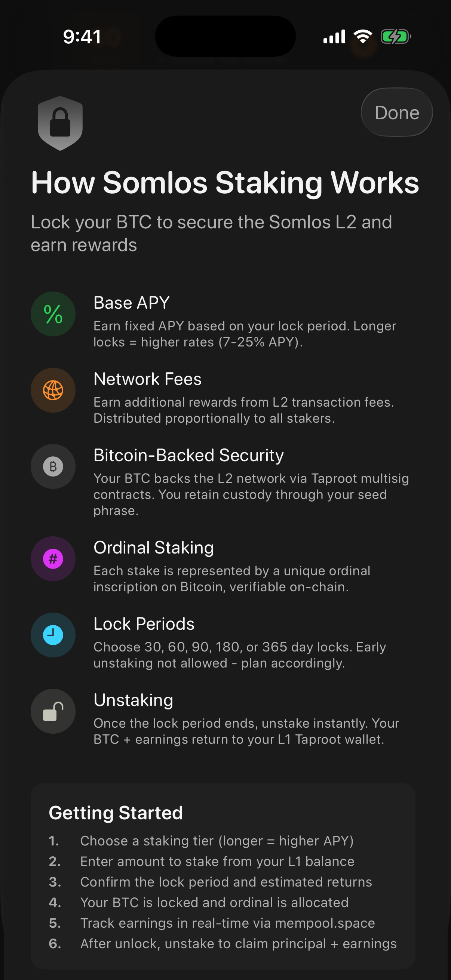
Task: Tap the blue clock Lock Periods icon
Action: (x=53, y=635)
